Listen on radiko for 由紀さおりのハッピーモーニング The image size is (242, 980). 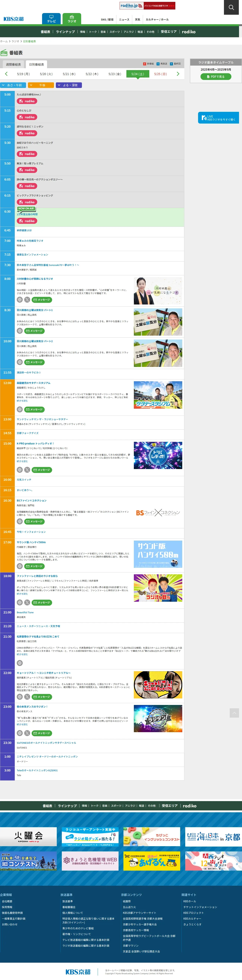click(27, 154)
